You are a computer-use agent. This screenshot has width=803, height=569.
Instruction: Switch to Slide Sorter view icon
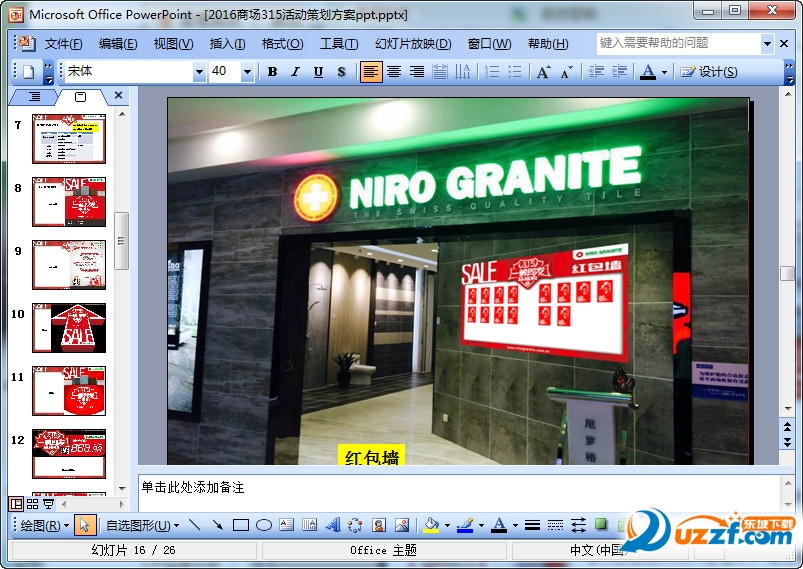(x=32, y=504)
